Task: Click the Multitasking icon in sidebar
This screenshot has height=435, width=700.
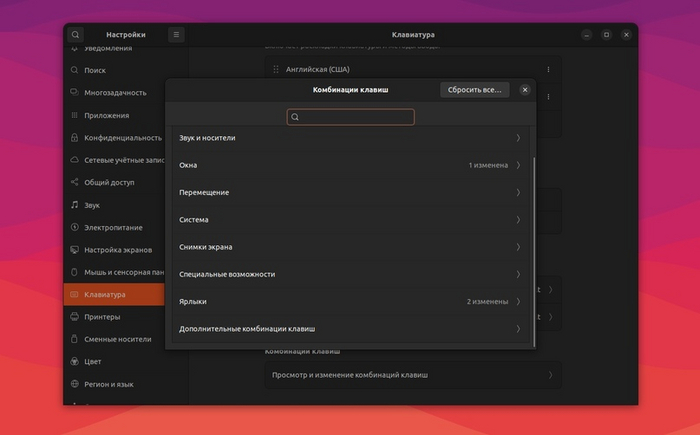Action: [75, 92]
